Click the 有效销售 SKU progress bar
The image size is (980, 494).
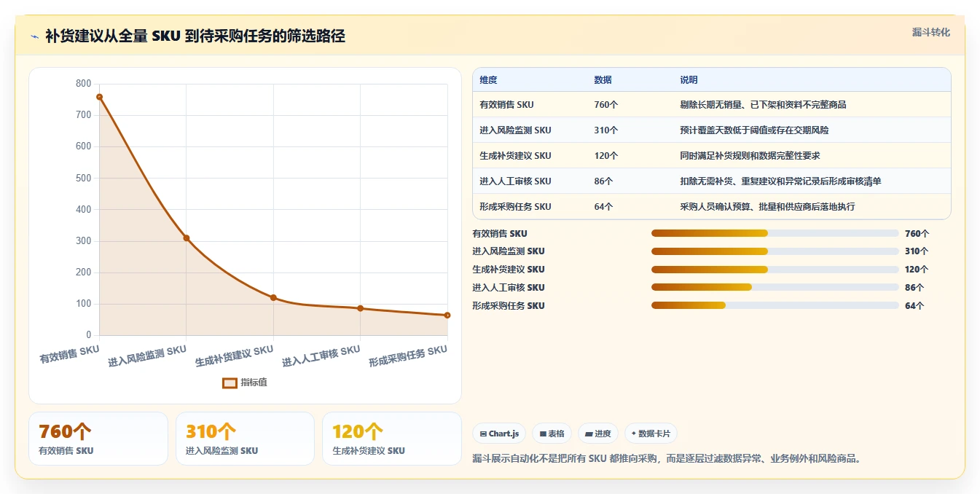[775, 233]
